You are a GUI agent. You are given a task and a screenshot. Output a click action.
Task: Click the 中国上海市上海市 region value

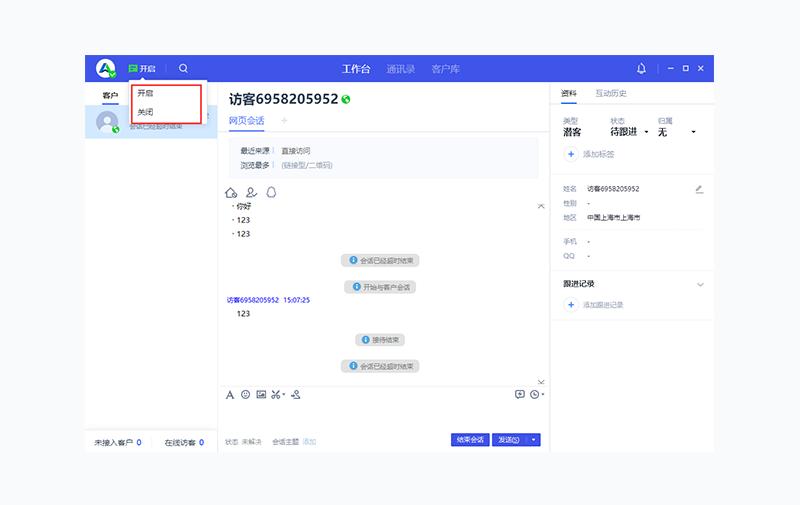point(613,217)
